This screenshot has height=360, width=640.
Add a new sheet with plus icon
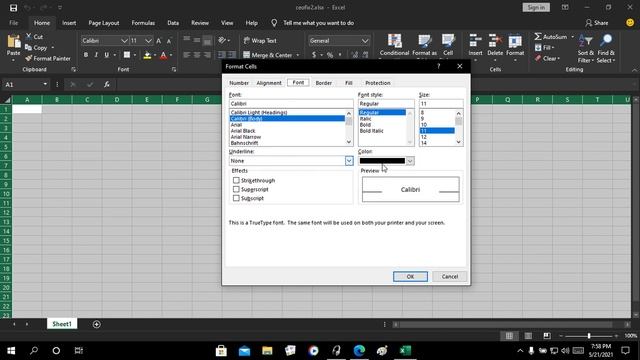coord(96,324)
